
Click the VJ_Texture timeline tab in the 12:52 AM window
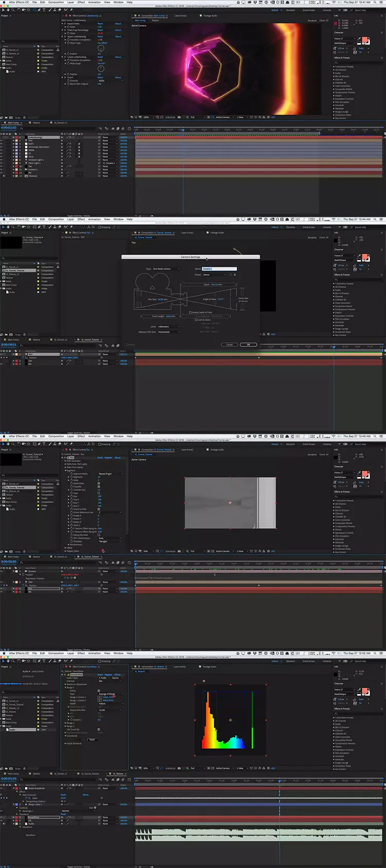click(x=118, y=774)
